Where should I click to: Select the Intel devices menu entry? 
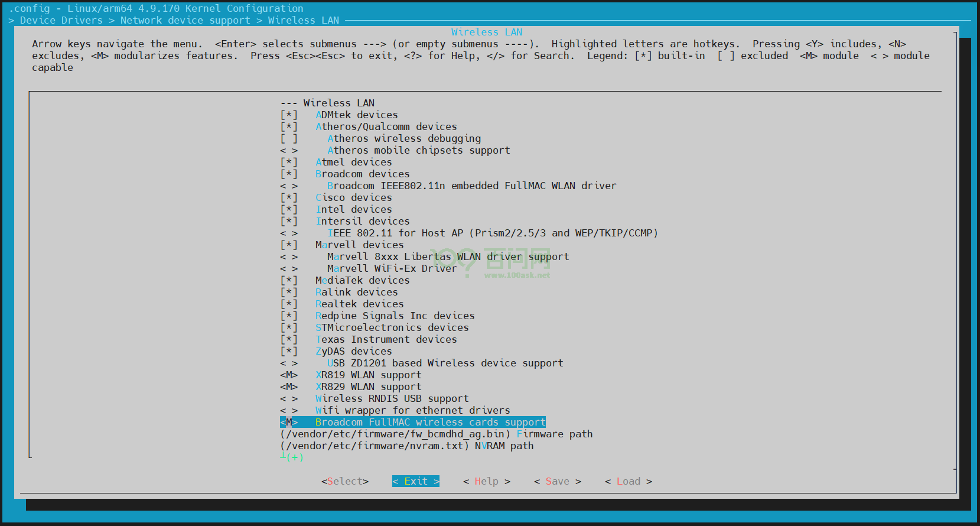[353, 209]
